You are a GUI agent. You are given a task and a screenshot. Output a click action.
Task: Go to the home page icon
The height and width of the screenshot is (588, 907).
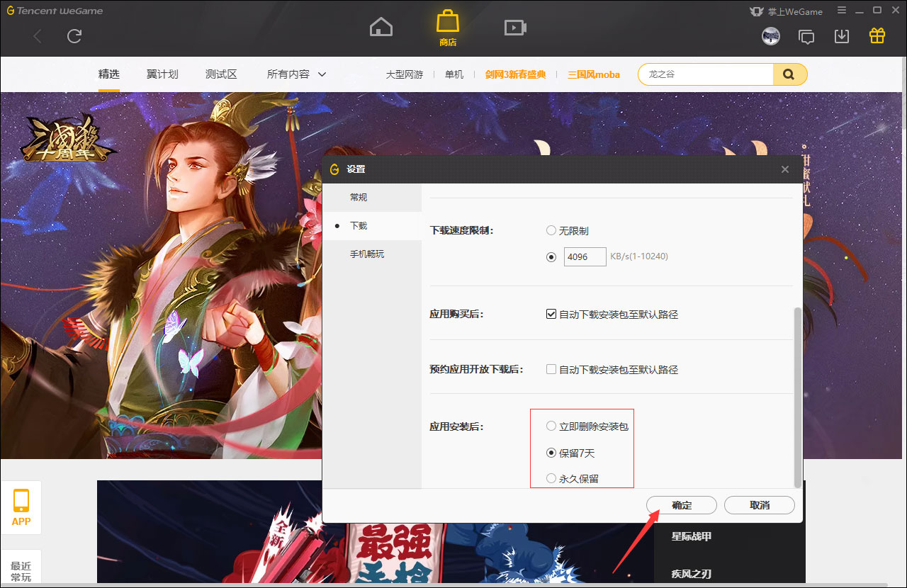coord(381,26)
